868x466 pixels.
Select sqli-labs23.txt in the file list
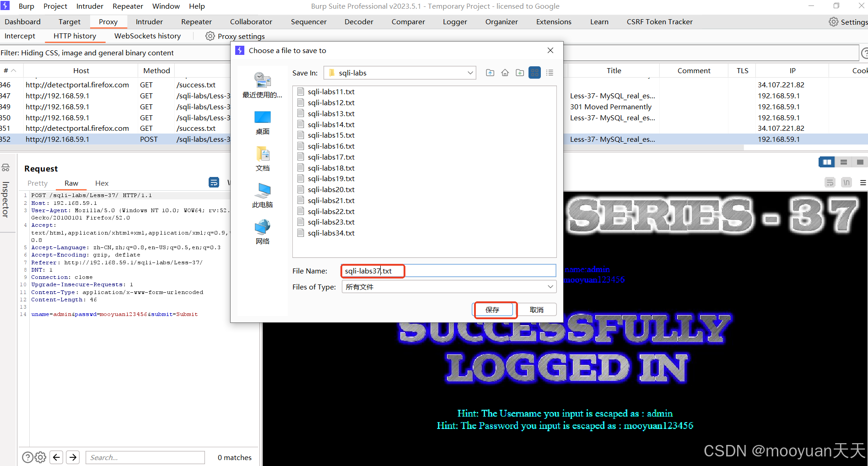coord(331,222)
